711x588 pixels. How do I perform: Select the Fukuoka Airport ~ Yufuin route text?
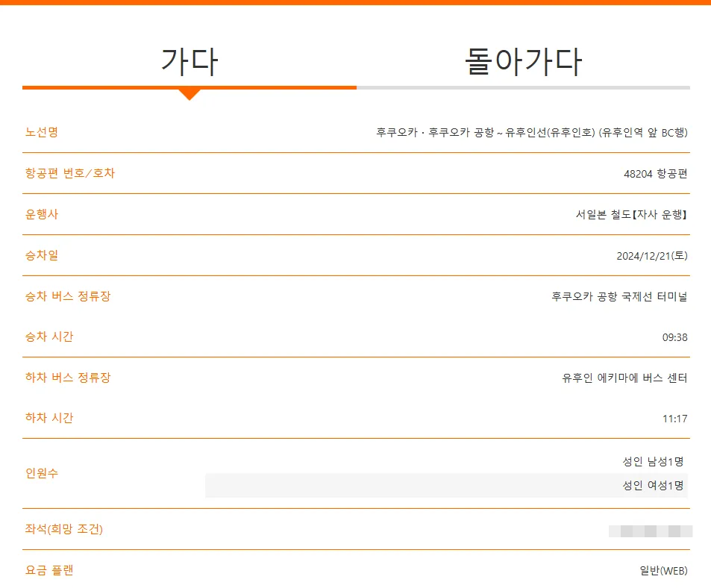531,132
